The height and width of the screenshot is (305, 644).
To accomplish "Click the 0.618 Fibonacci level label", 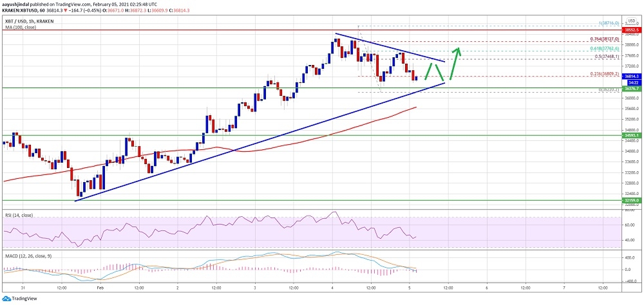I will pos(605,49).
